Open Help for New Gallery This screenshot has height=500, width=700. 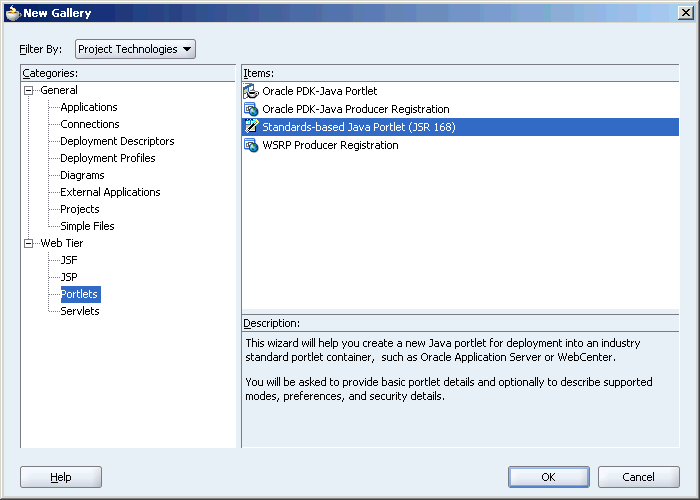coord(61,477)
